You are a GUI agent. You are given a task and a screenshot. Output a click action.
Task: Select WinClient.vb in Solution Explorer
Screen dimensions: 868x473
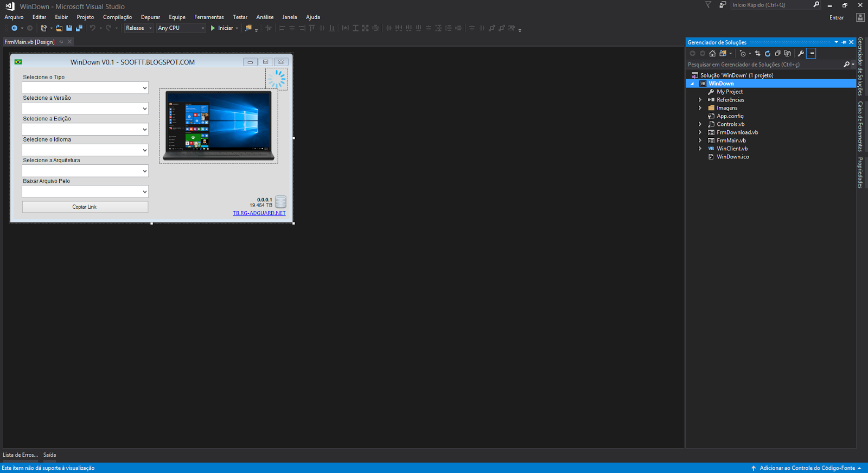732,149
